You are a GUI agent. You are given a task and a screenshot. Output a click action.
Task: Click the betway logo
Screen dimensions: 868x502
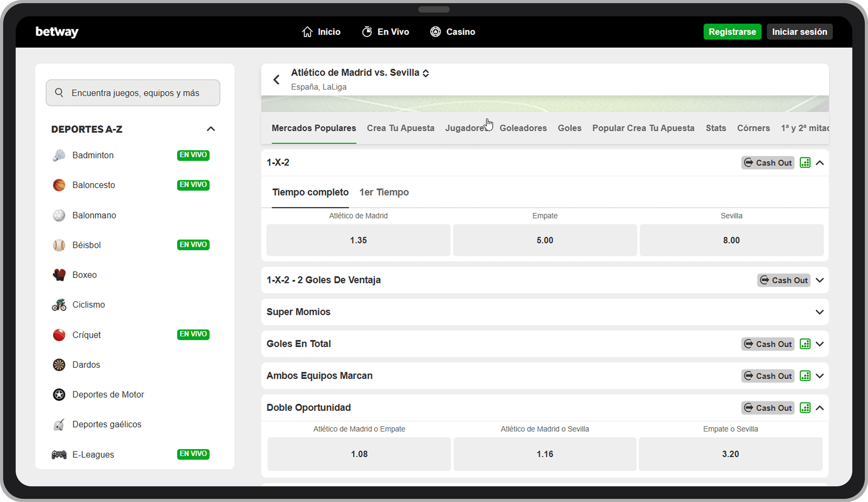tap(57, 32)
